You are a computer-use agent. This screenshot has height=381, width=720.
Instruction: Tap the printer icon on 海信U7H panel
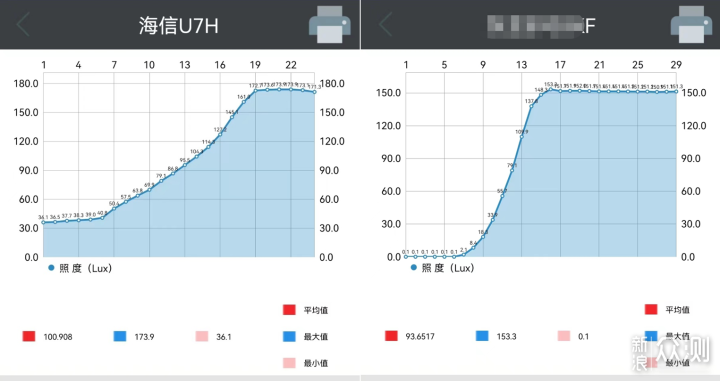(330, 25)
